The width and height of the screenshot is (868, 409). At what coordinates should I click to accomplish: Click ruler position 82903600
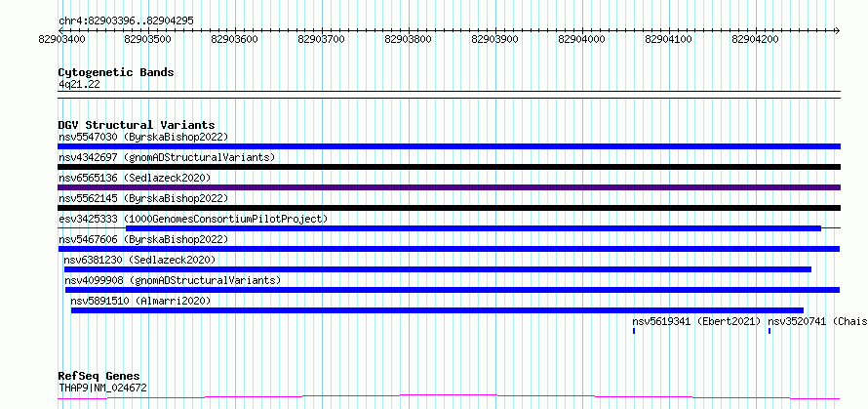coord(235,39)
